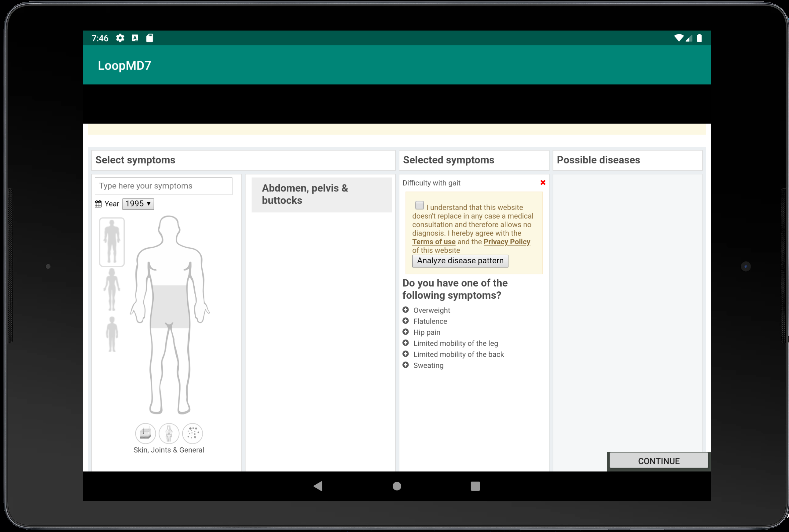Open the Privacy Policy link
The image size is (789, 532).
[507, 242]
